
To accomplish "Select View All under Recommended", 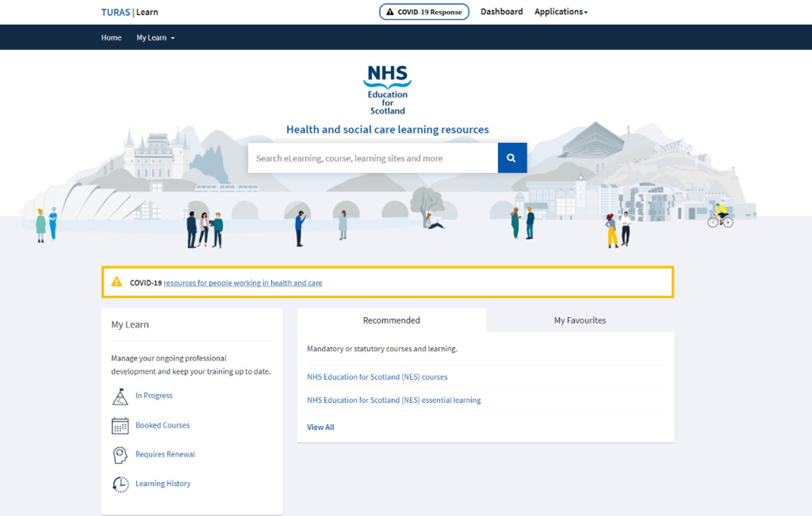I will [x=320, y=427].
